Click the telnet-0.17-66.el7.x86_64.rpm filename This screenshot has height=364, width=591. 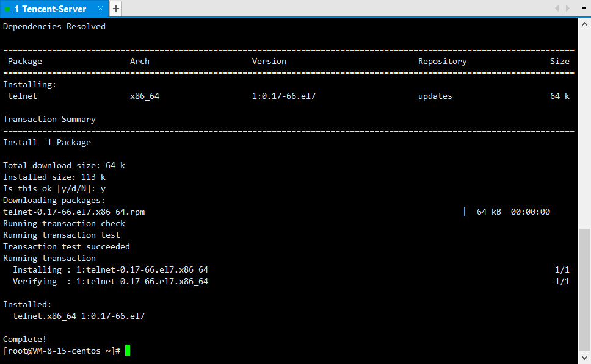tap(74, 212)
